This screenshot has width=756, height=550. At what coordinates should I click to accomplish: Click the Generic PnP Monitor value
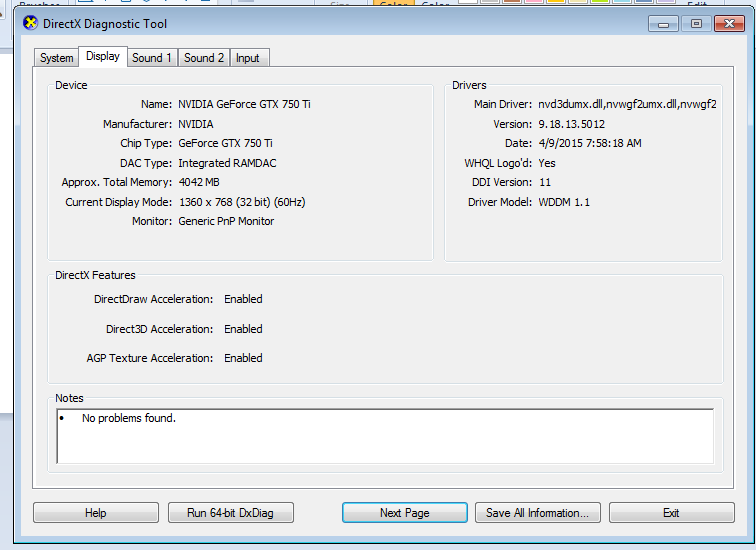(x=226, y=221)
